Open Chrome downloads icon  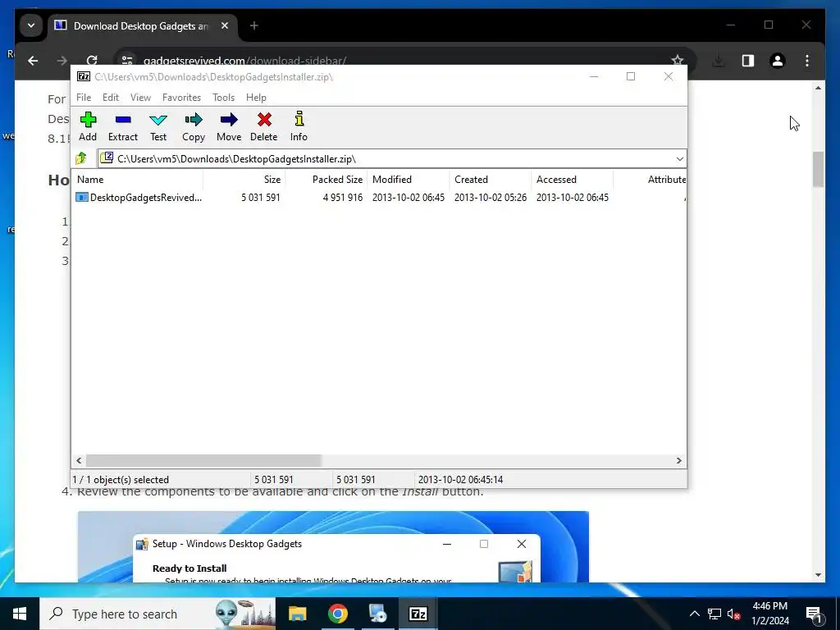click(719, 61)
